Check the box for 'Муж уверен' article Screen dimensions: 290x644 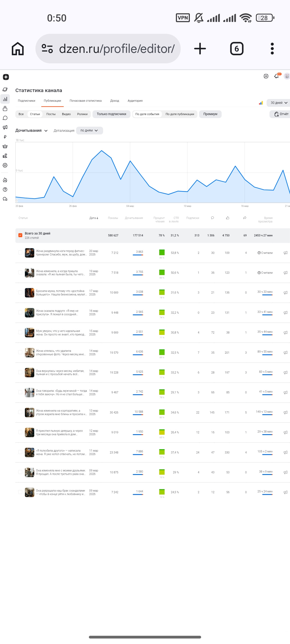[20, 332]
